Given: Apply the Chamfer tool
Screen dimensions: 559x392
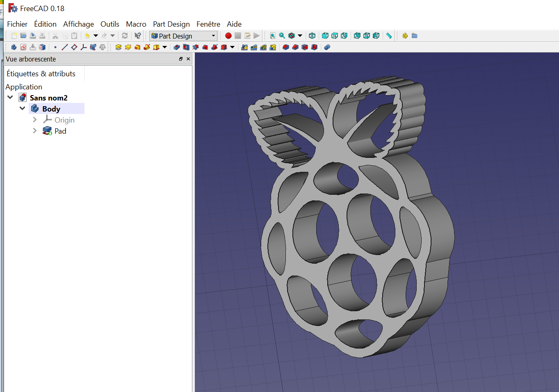Looking at the screenshot, I should (x=295, y=47).
